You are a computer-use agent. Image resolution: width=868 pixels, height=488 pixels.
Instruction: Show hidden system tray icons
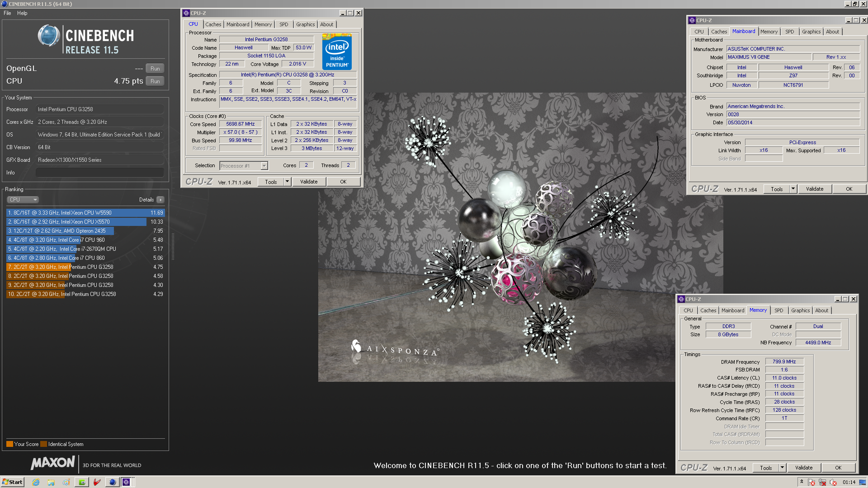(x=802, y=482)
